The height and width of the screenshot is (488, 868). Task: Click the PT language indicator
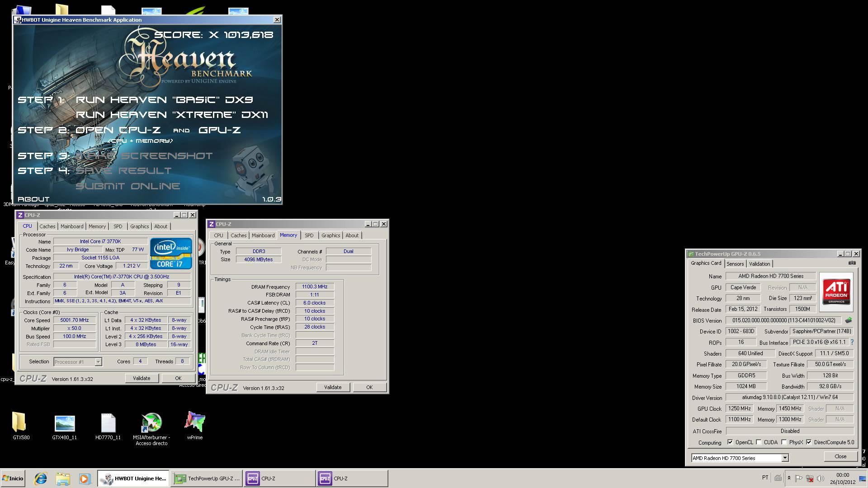765,478
